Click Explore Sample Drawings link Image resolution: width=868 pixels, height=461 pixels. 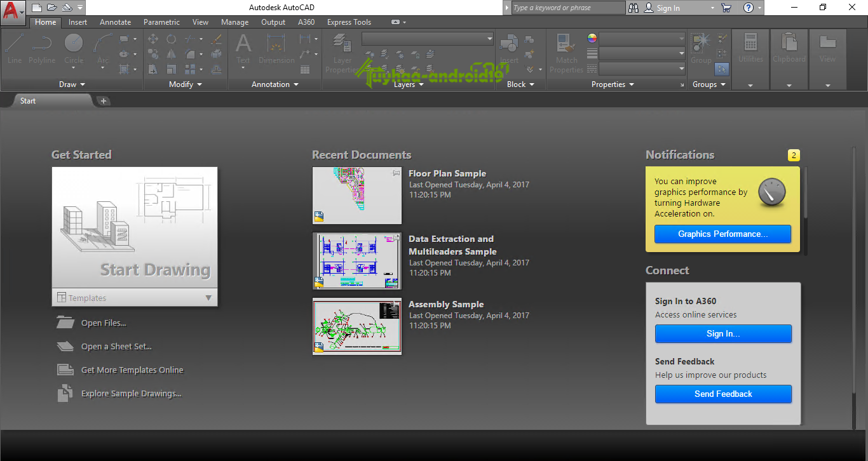click(x=132, y=393)
